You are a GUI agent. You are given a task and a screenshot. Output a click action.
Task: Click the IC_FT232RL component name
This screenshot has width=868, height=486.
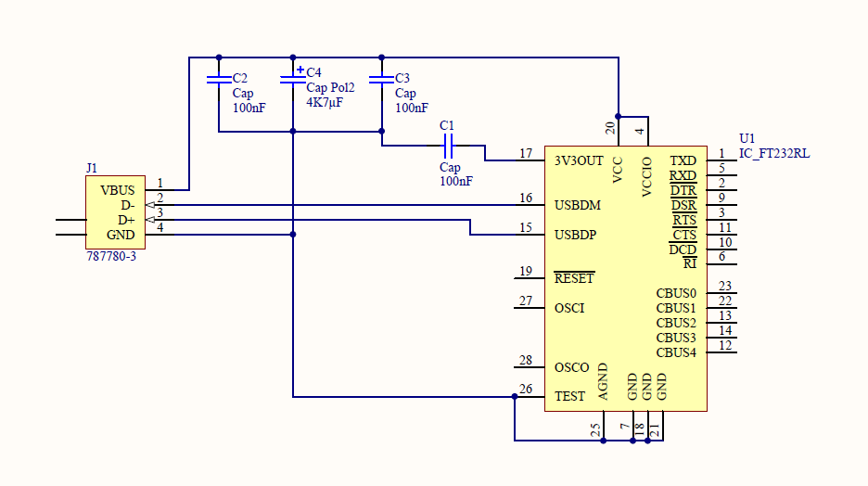(x=774, y=153)
